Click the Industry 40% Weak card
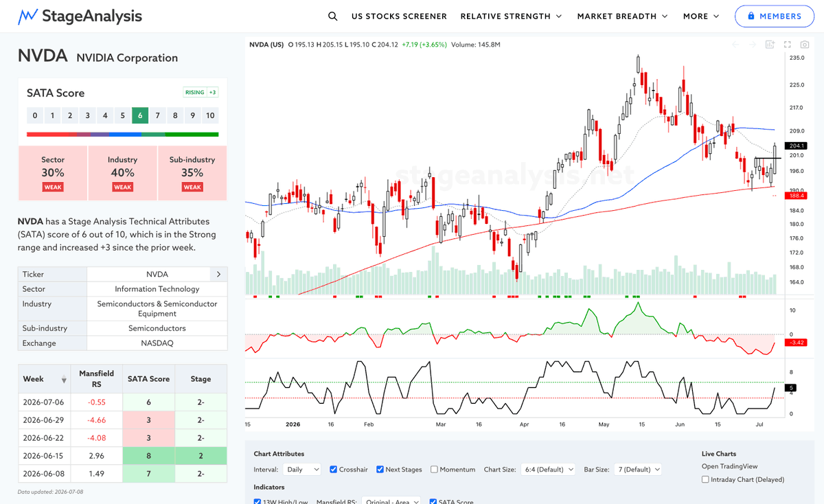 click(122, 173)
